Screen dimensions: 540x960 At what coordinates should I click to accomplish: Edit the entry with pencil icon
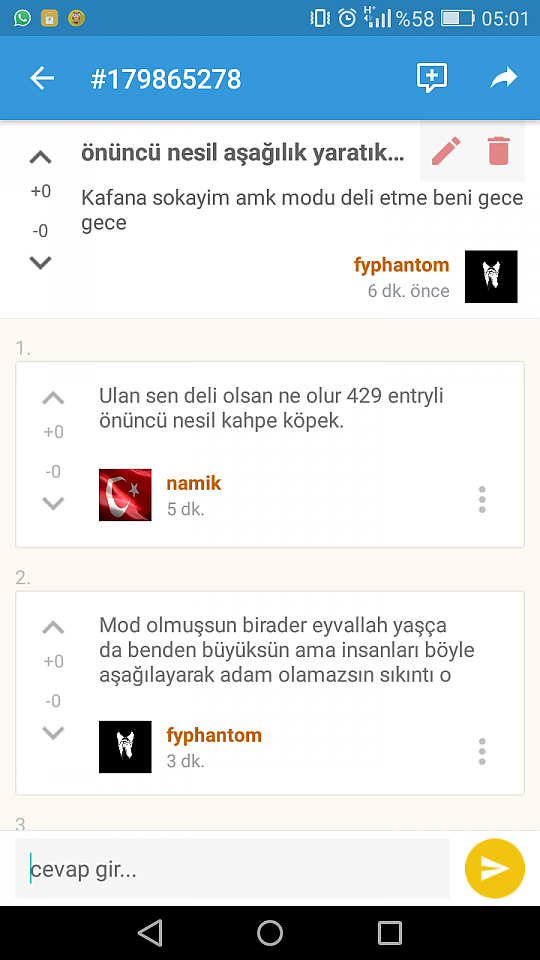[x=446, y=151]
